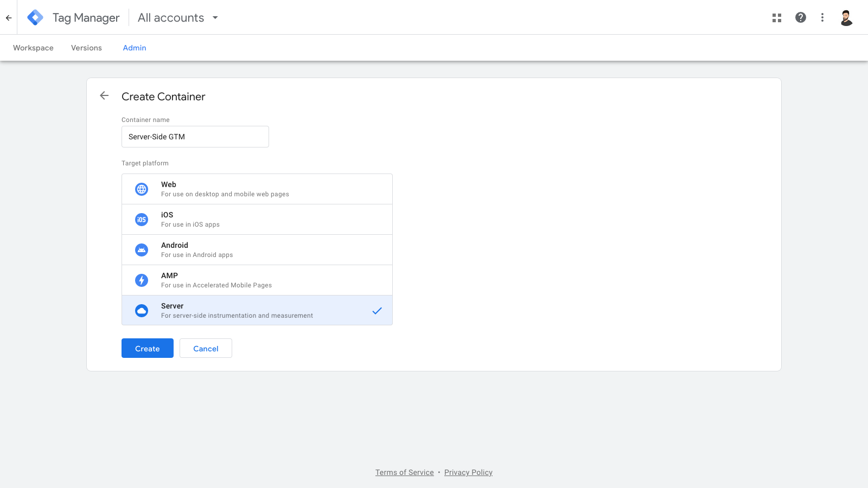Click the Cancel button
The width and height of the screenshot is (868, 488).
click(x=206, y=348)
